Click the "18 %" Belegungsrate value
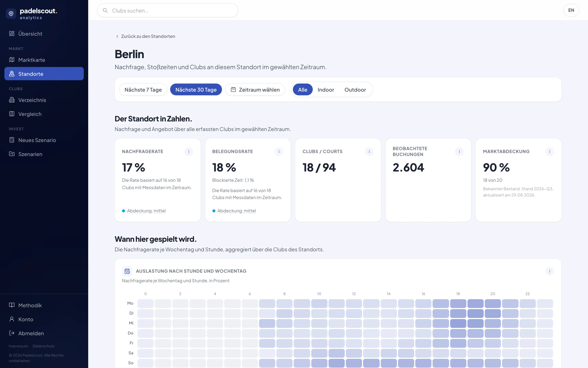The image size is (588, 368). [224, 167]
